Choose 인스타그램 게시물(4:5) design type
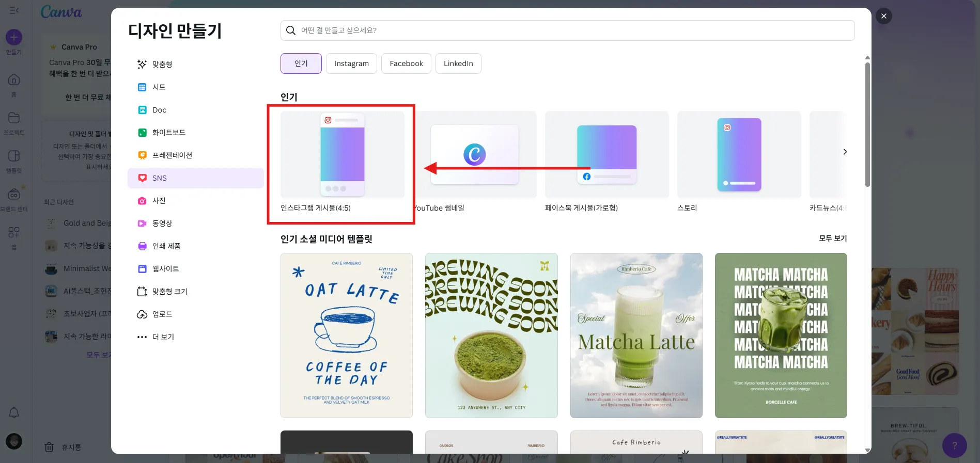 pyautogui.click(x=342, y=162)
